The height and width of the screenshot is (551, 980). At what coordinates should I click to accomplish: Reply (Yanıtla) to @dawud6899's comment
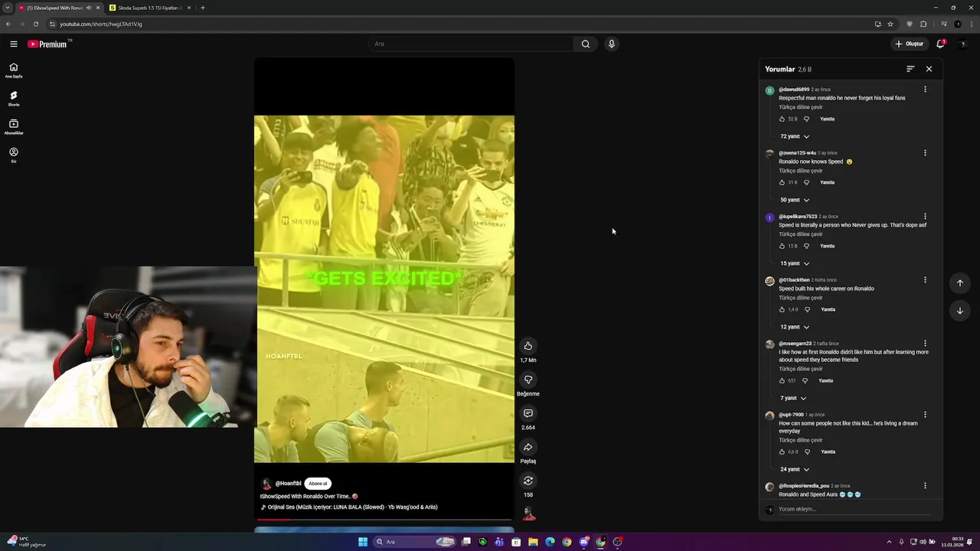(827, 119)
